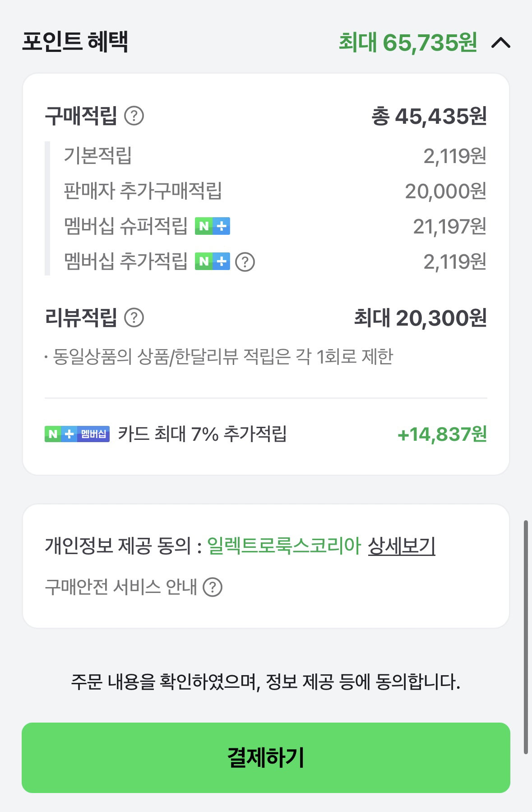Tap 카드 최대 7% 추가적립 row

(266, 434)
